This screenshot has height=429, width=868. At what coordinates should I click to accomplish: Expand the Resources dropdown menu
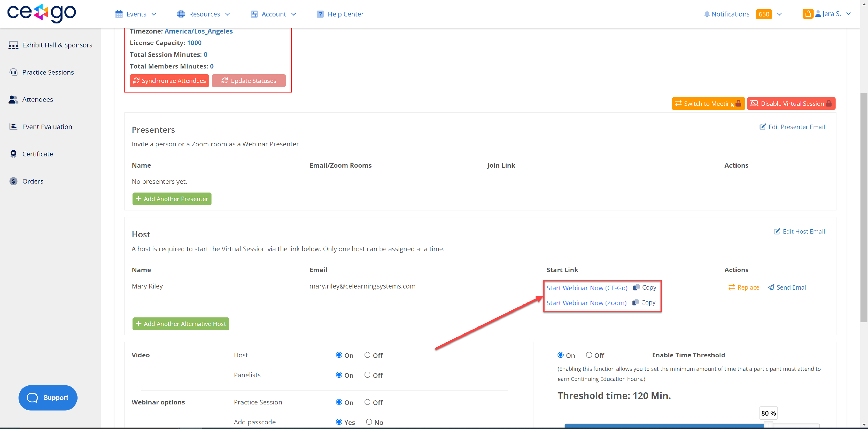[204, 14]
